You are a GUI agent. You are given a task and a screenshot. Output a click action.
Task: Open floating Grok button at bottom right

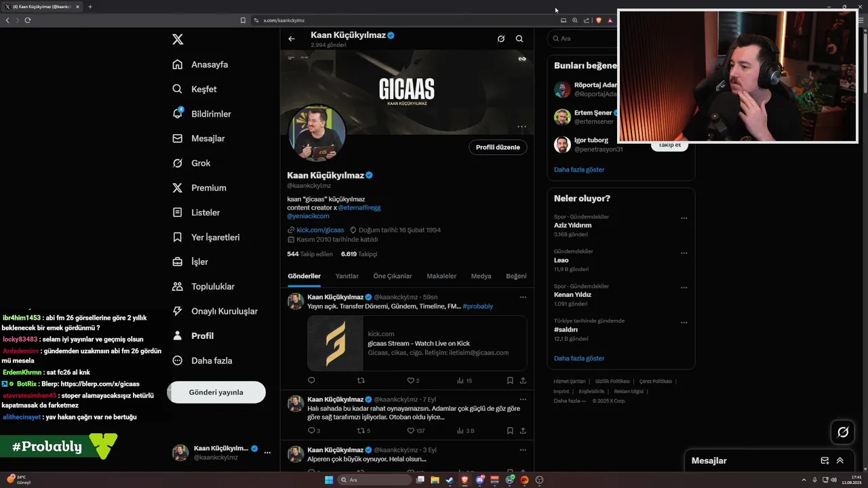tap(843, 432)
